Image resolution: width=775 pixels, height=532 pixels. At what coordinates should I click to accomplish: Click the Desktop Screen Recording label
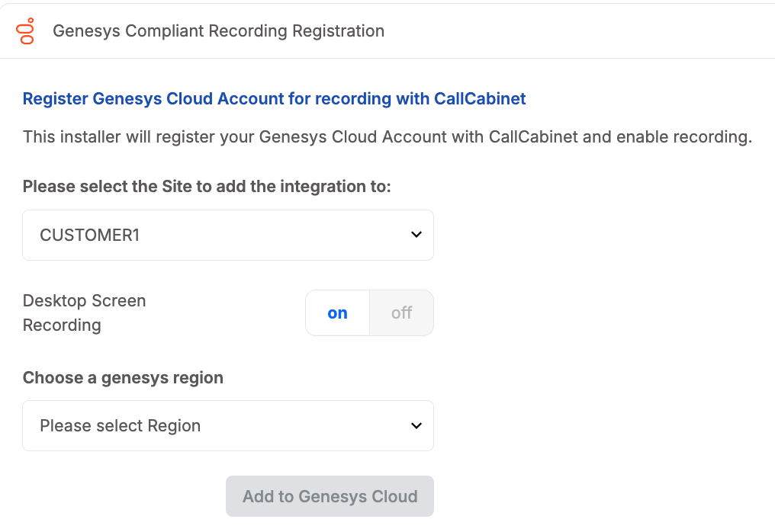tap(84, 312)
